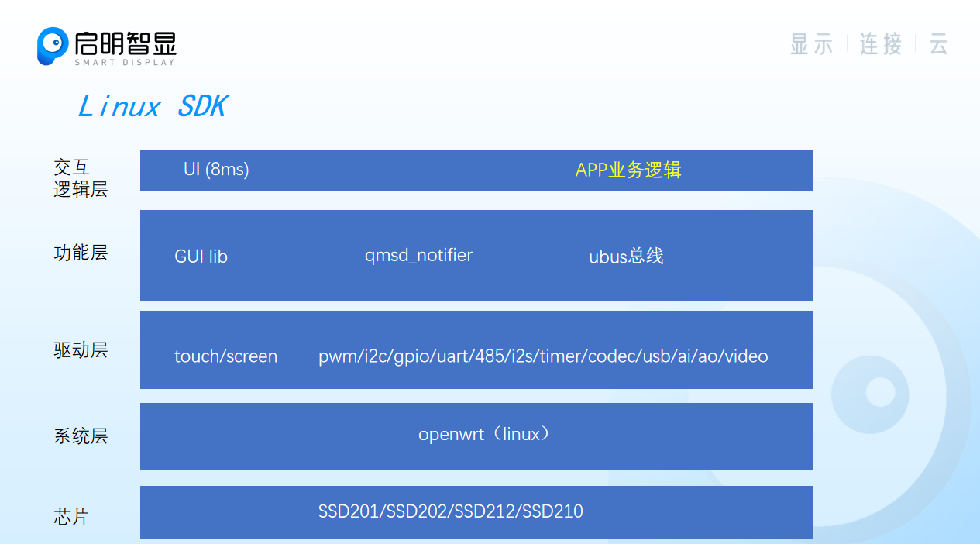Click the 云 header text

(938, 43)
